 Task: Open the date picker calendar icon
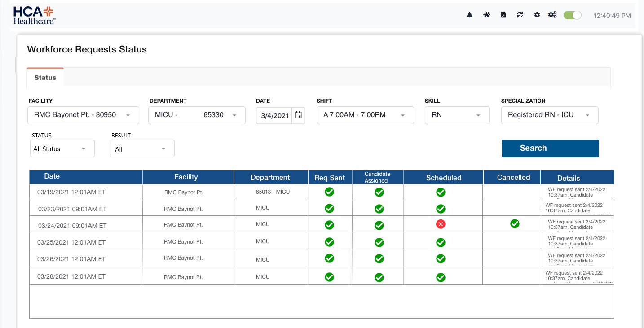pyautogui.click(x=298, y=115)
